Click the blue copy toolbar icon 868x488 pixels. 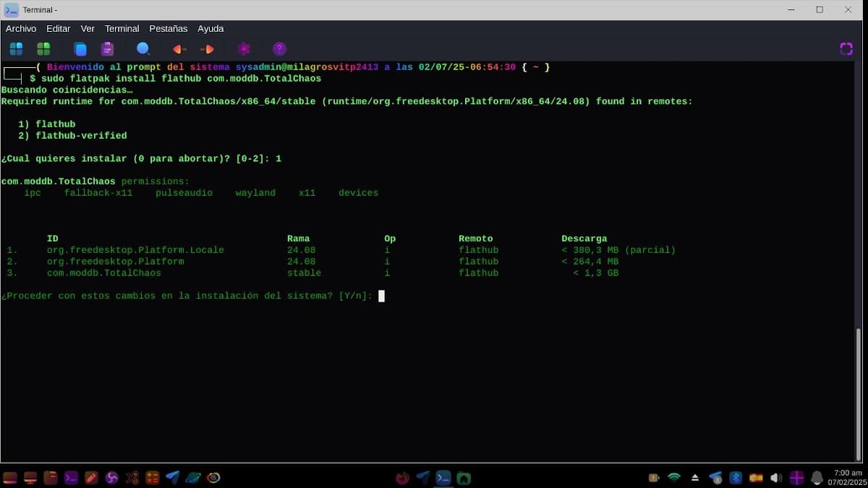pyautogui.click(x=80, y=49)
